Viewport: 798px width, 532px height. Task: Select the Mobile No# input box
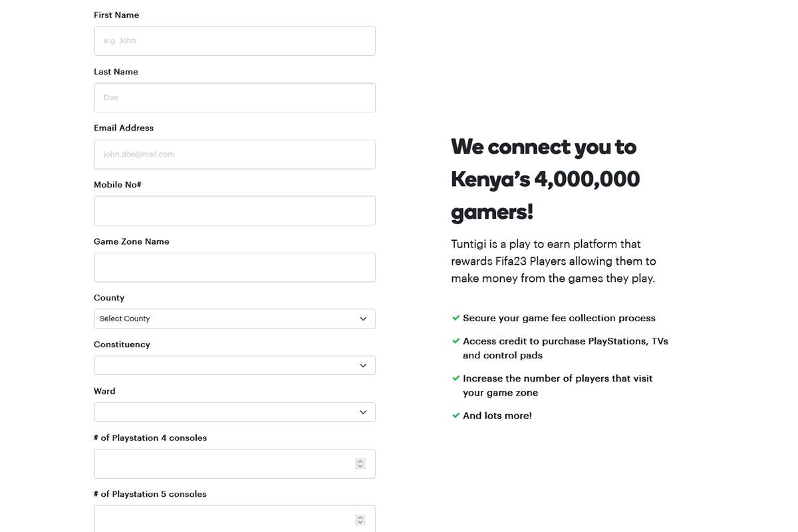click(x=234, y=211)
